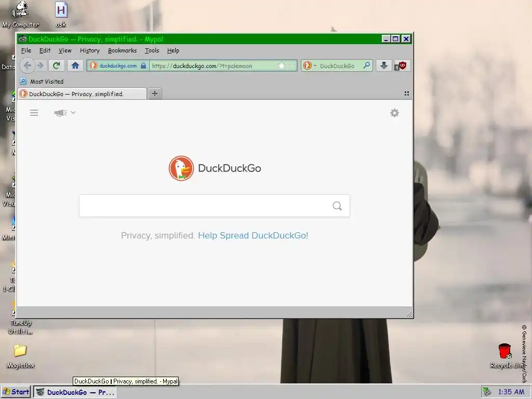This screenshot has height=399, width=532.
Task: Open the Tools menu
Action: pyautogui.click(x=152, y=50)
